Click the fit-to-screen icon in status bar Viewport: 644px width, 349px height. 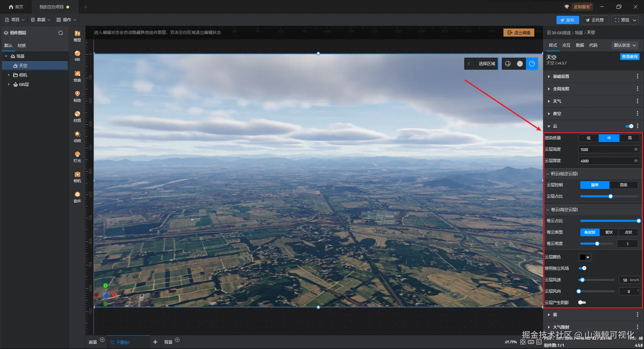(523, 342)
